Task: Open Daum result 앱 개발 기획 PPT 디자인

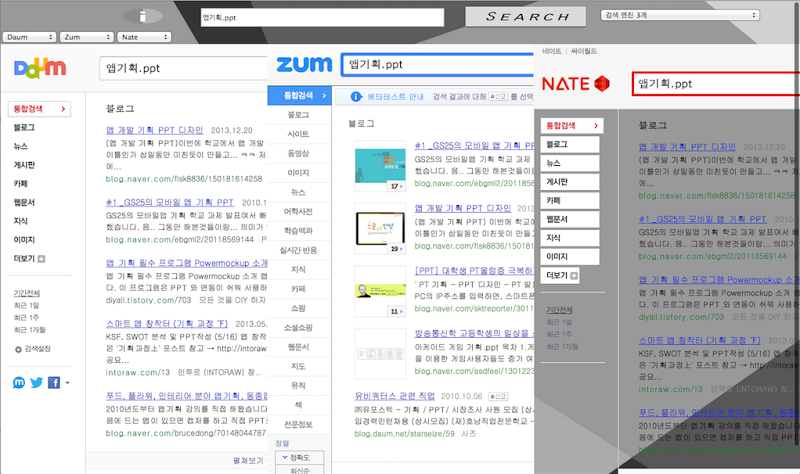Action: (x=155, y=130)
